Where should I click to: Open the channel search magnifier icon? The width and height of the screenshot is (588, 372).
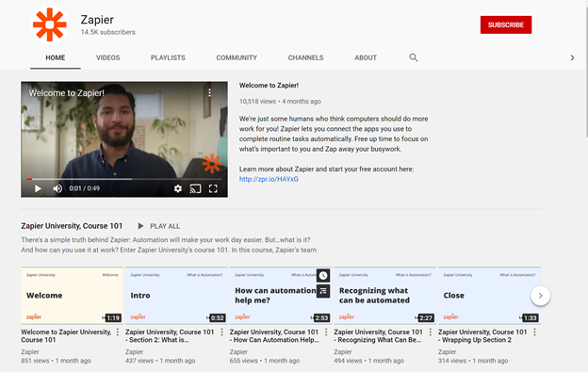click(414, 57)
